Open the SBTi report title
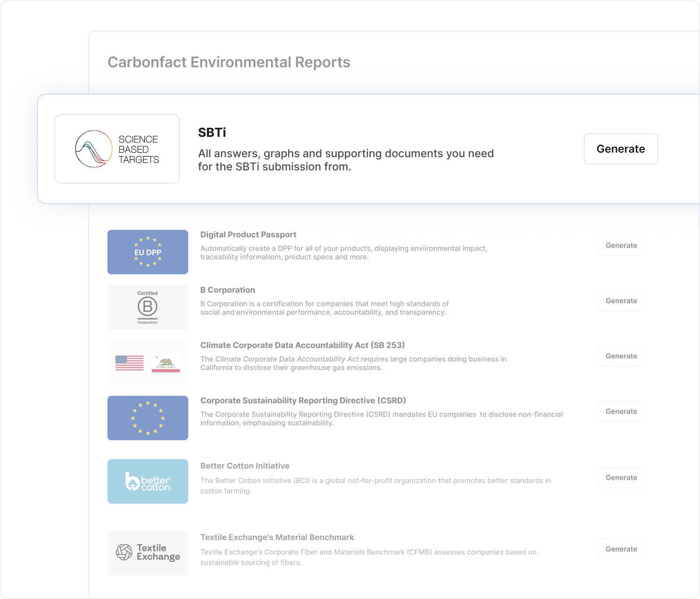This screenshot has width=700, height=599. pyautogui.click(x=212, y=133)
